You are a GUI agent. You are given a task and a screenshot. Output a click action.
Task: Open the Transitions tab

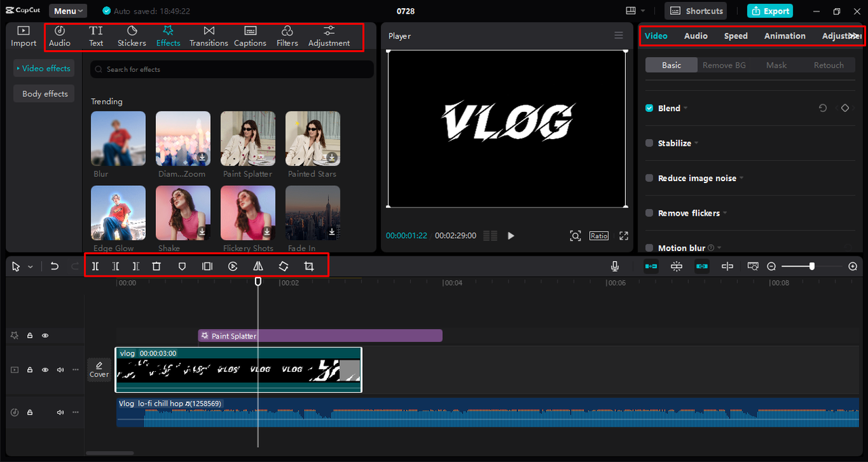click(x=209, y=36)
